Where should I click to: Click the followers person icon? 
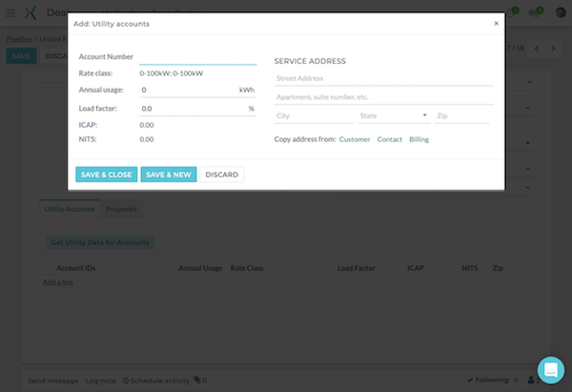point(531,380)
